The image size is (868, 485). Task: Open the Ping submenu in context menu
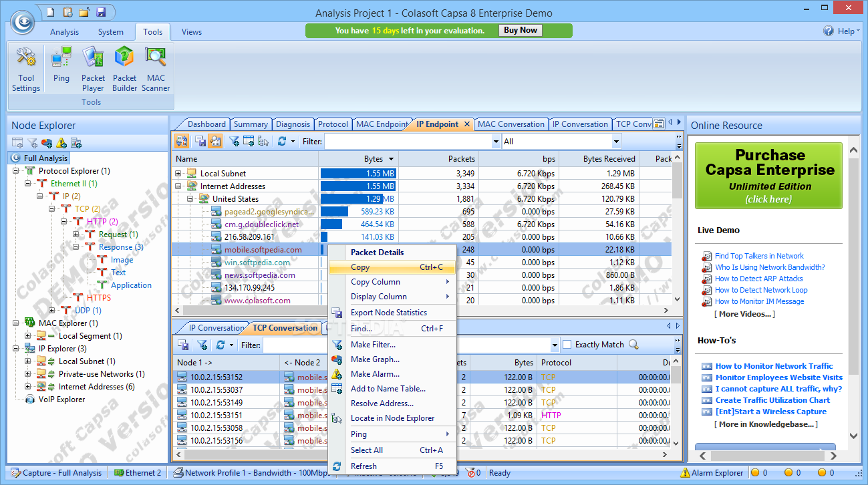[392, 434]
